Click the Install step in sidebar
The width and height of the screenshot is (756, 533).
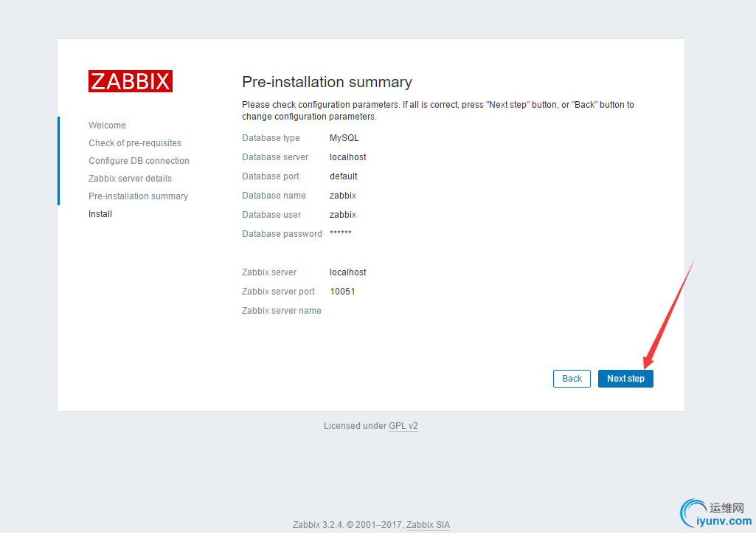coord(100,214)
